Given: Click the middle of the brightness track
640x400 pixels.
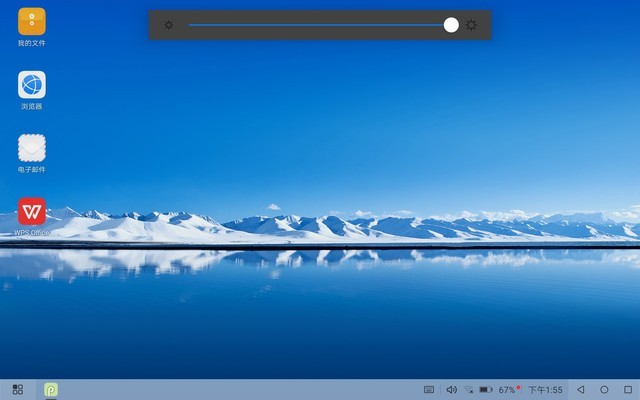Looking at the screenshot, I should (x=318, y=25).
